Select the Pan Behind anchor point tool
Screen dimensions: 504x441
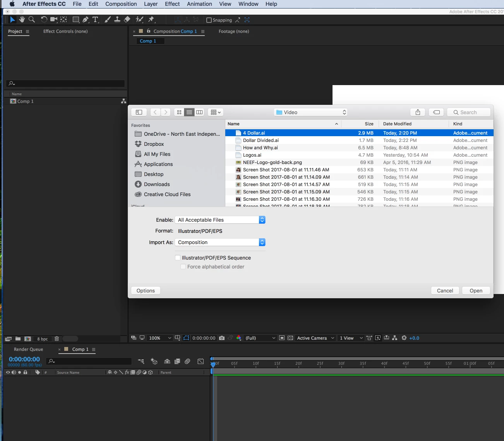tap(63, 19)
